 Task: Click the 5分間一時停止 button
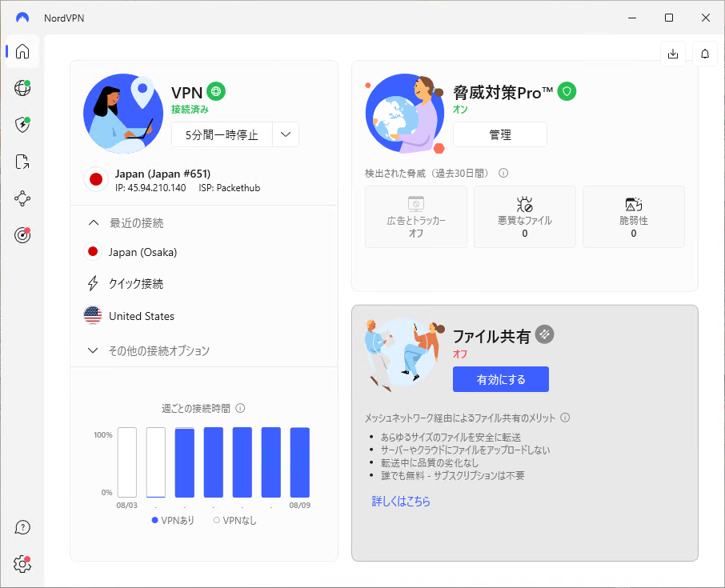222,134
